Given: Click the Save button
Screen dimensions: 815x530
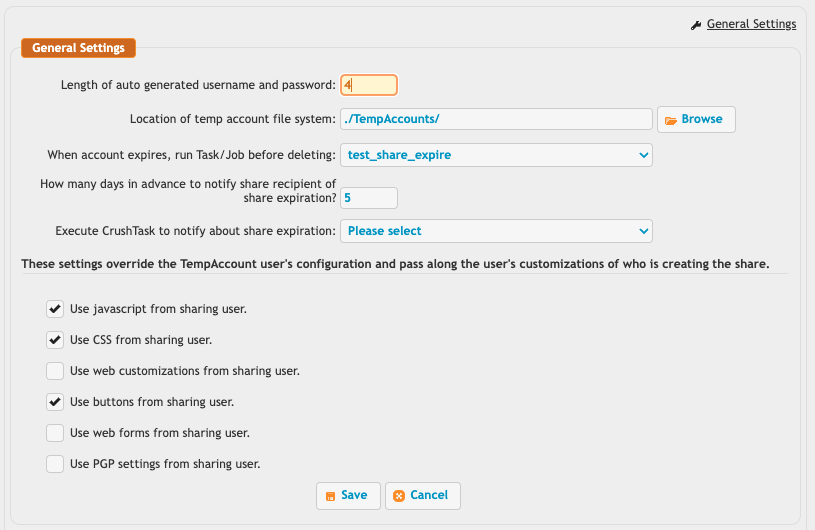Looking at the screenshot, I should tap(348, 496).
